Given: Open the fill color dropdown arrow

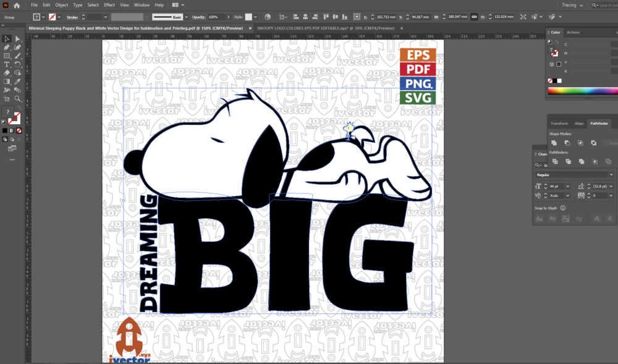Looking at the screenshot, I should [x=43, y=17].
